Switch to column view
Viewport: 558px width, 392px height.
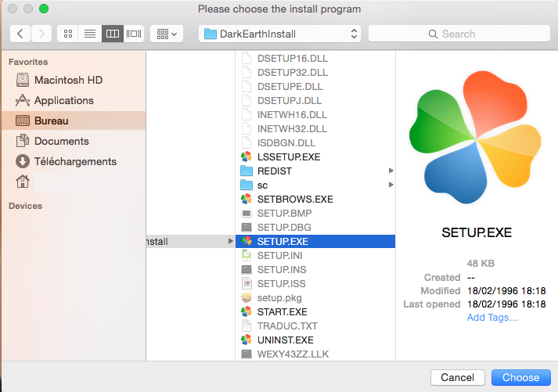pos(113,34)
